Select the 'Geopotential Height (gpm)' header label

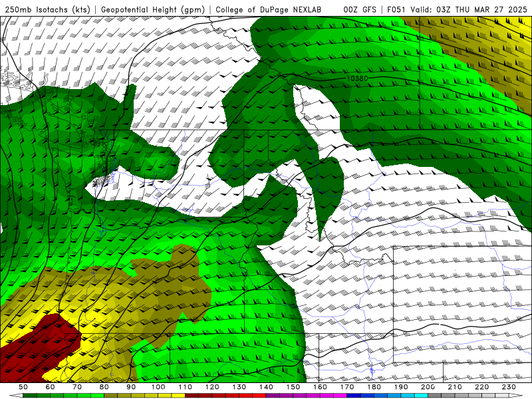[153, 10]
